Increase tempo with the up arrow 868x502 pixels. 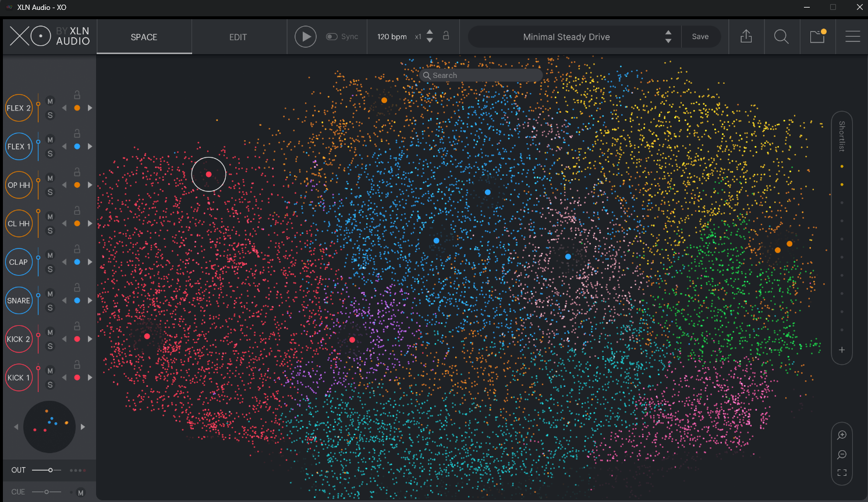(430, 32)
